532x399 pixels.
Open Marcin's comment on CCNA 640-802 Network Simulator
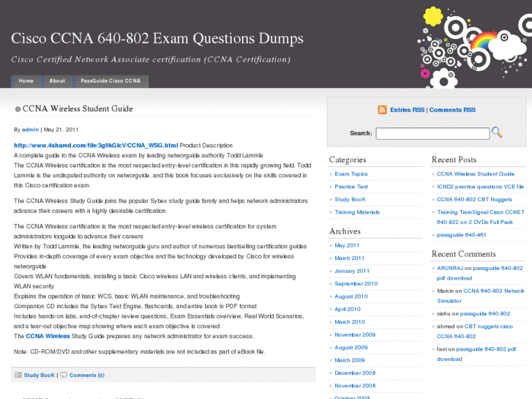coord(481,296)
